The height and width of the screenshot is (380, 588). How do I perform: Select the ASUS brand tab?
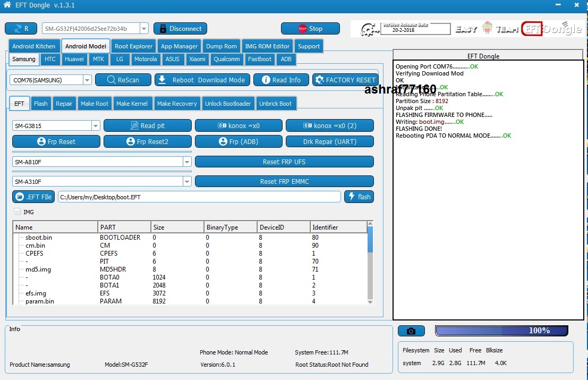point(173,60)
